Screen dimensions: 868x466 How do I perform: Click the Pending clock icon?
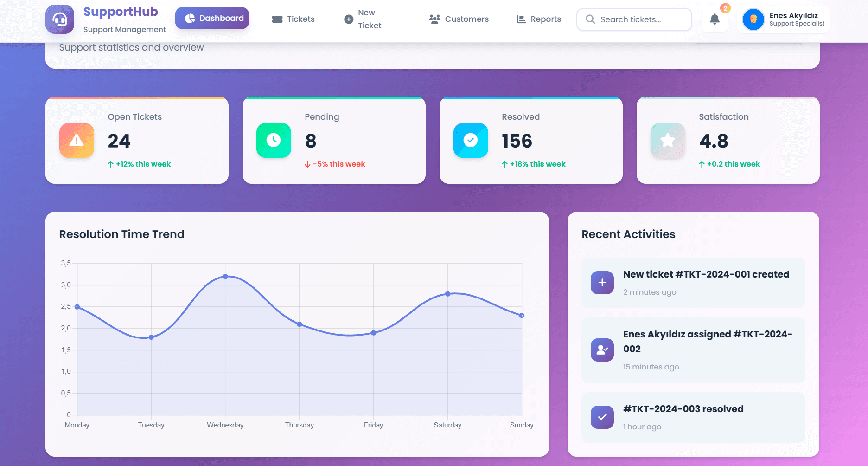(x=274, y=140)
